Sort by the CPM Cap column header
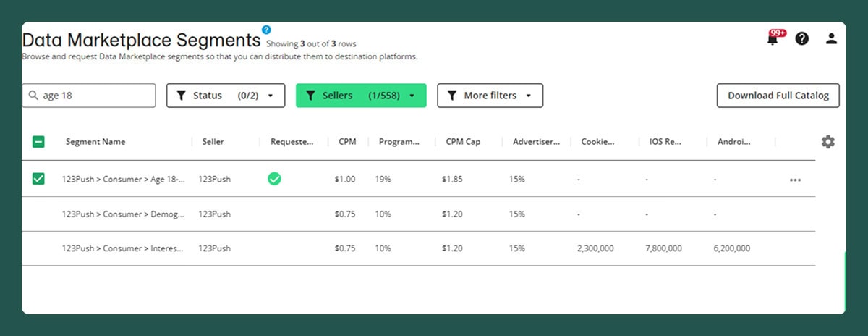This screenshot has width=868, height=336. (463, 142)
